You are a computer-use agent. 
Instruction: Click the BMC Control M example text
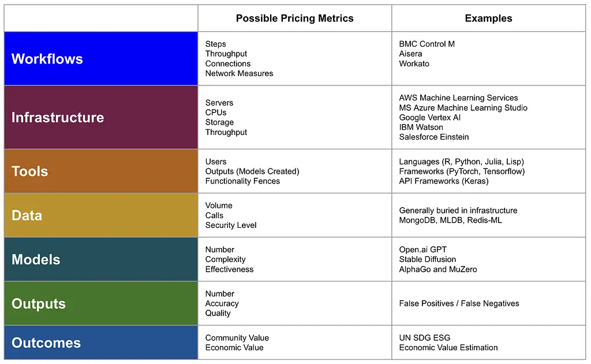point(427,44)
